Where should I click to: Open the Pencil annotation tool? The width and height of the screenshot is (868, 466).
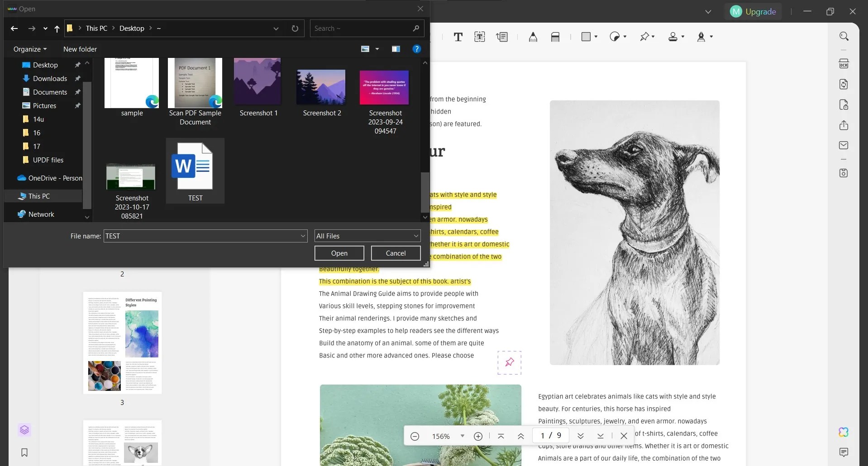533,37
